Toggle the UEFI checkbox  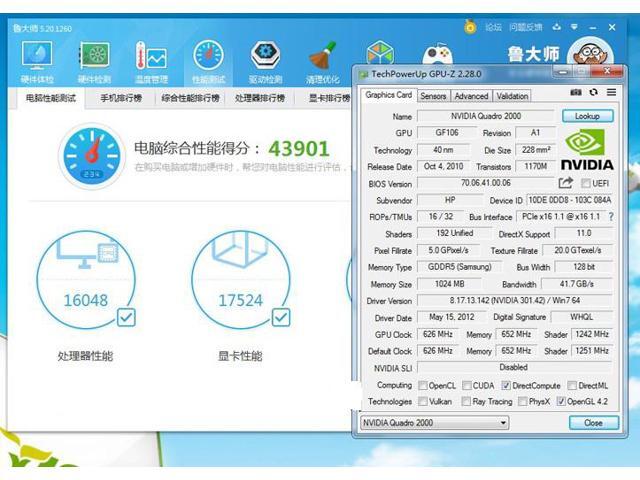[x=585, y=183]
